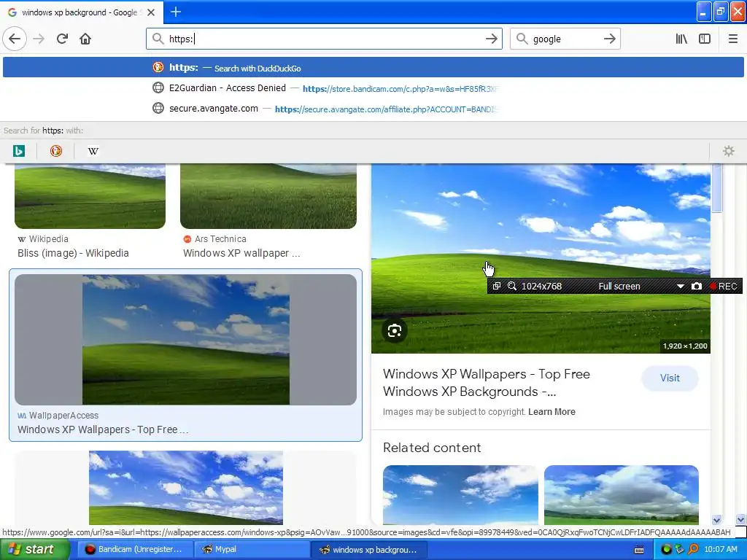Click the go arrow in the URL bar
The image size is (747, 560).
tap(491, 39)
